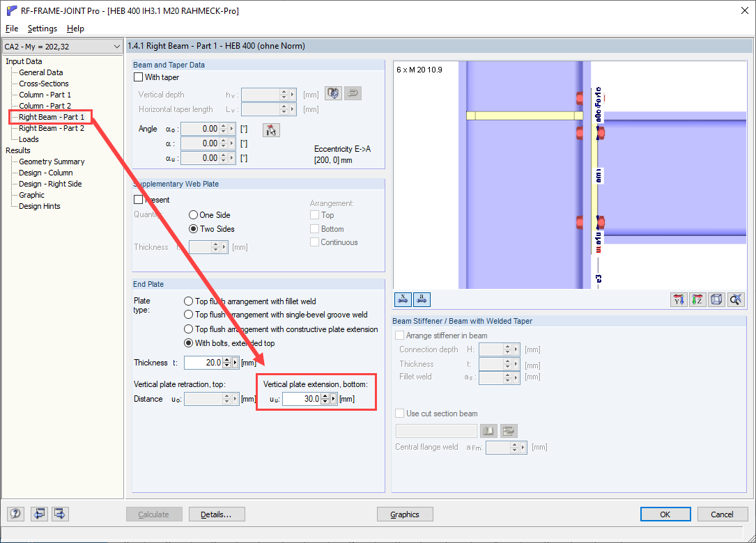756x543 pixels.
Task: Switch the graphic to view along the Y axis
Action: pos(679,299)
